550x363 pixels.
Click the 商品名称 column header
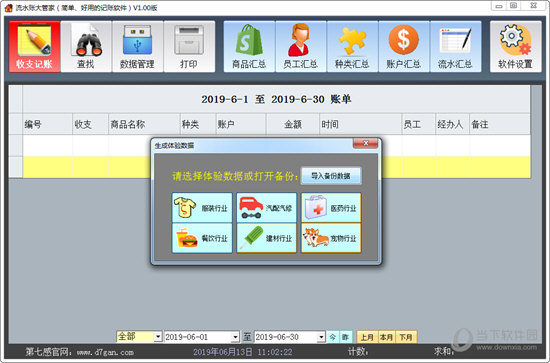pyautogui.click(x=144, y=124)
